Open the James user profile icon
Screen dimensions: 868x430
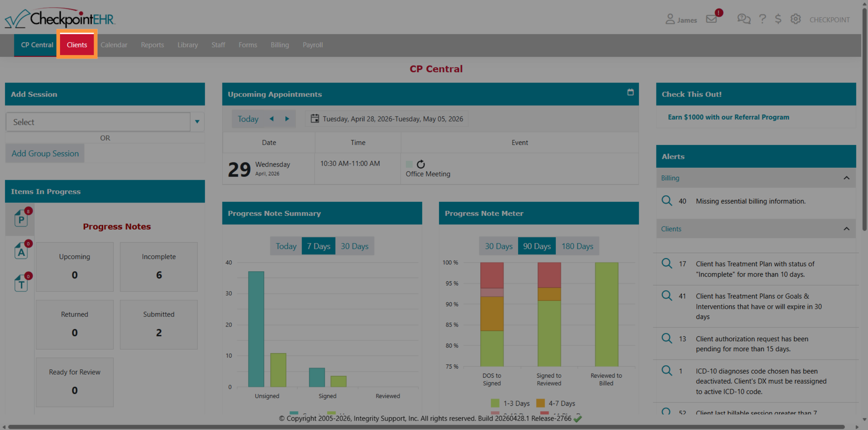tap(670, 19)
